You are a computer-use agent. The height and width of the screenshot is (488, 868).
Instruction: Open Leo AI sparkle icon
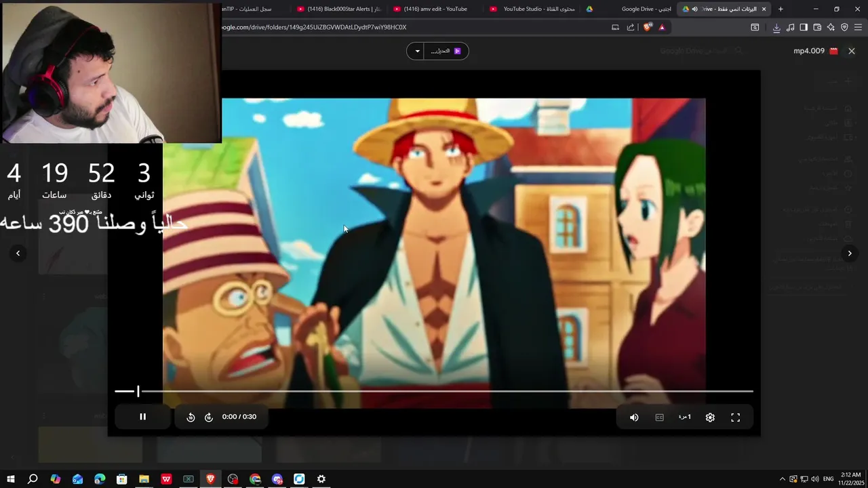[831, 27]
